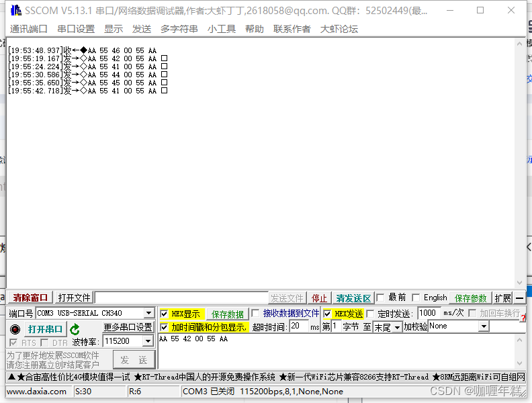Click receive area scrollbar up arrow
Viewport: 532px width, 403px height.
[x=519, y=44]
